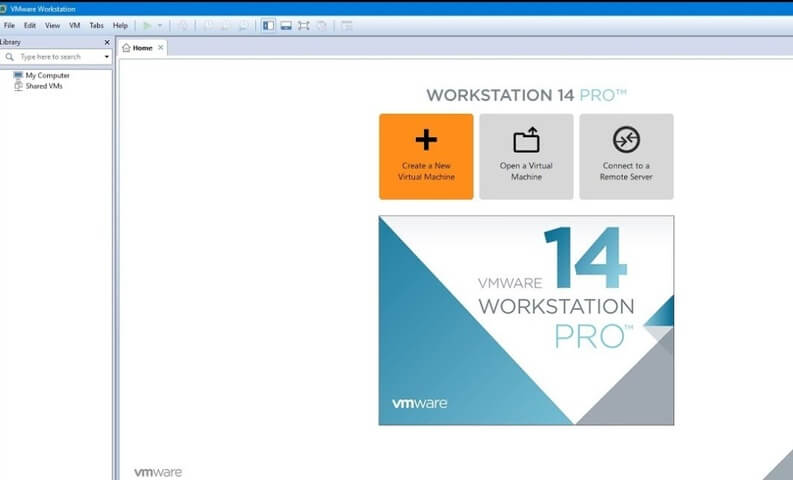
Task: Click the Unity mode toolbar icon
Action: coord(321,25)
